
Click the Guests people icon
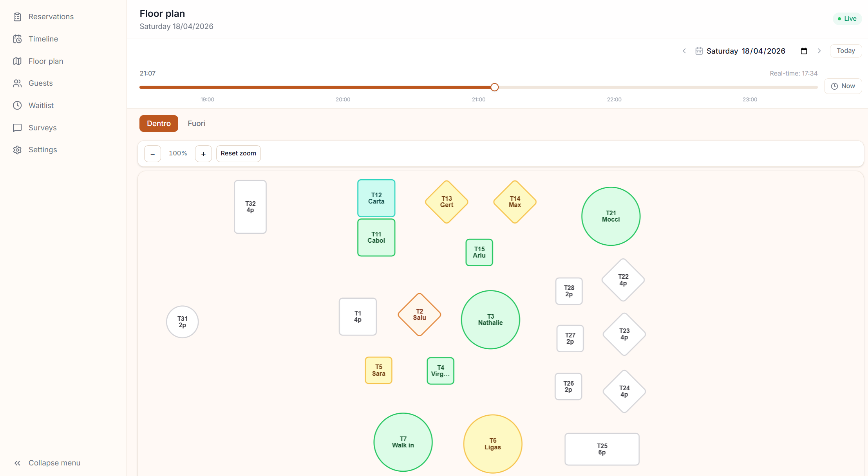point(17,83)
